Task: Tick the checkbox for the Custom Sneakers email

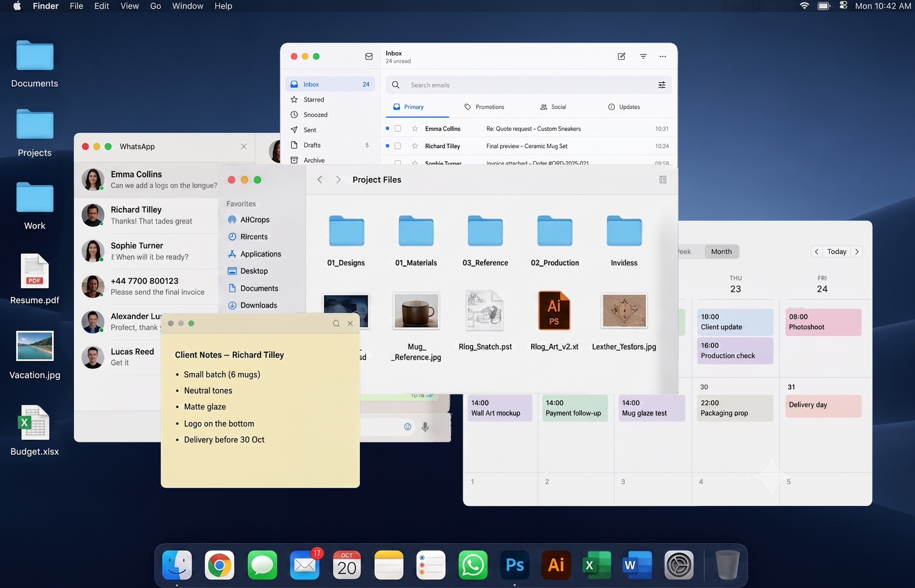Action: (398, 129)
